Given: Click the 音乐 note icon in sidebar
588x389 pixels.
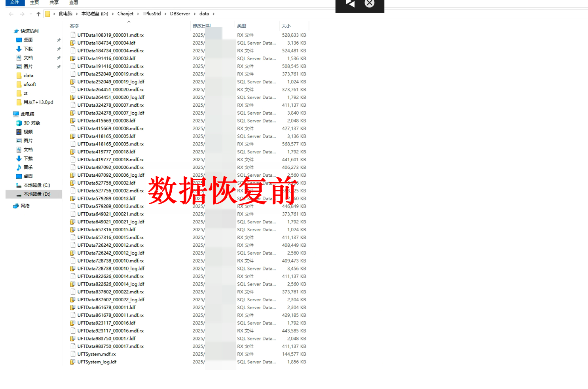Looking at the screenshot, I should (19, 168).
